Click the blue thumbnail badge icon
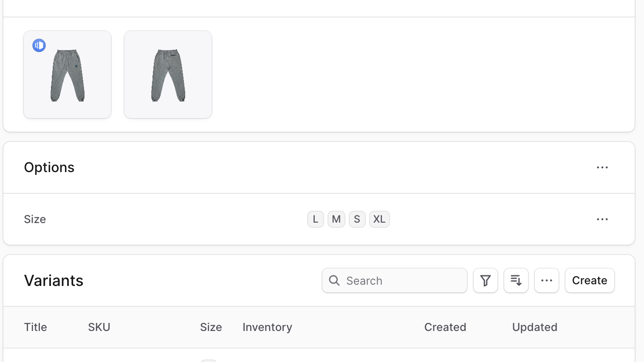The width and height of the screenshot is (644, 362). tap(39, 45)
